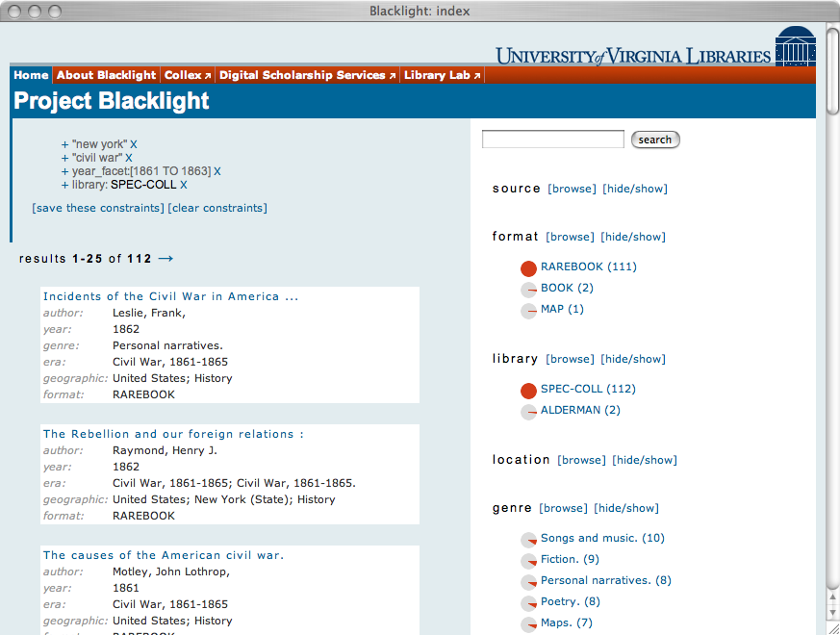The width and height of the screenshot is (840, 635).
Task: Click the scrollbar up arrow
Action: (x=832, y=597)
